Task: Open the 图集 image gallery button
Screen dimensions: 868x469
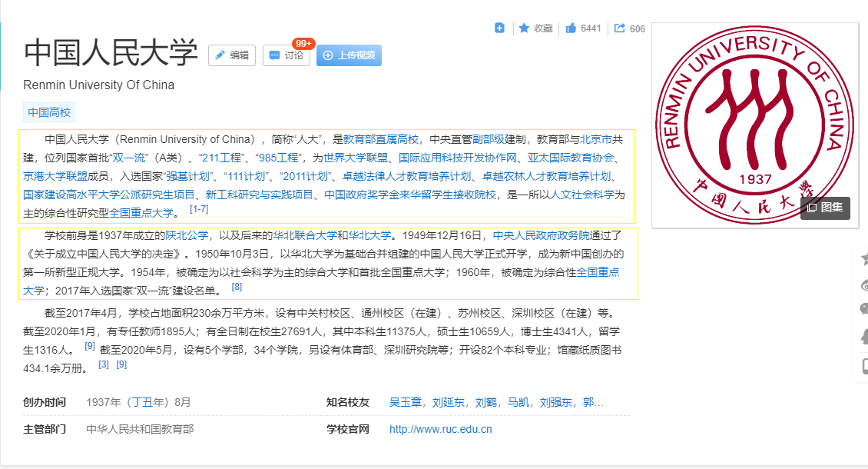Action: point(825,208)
